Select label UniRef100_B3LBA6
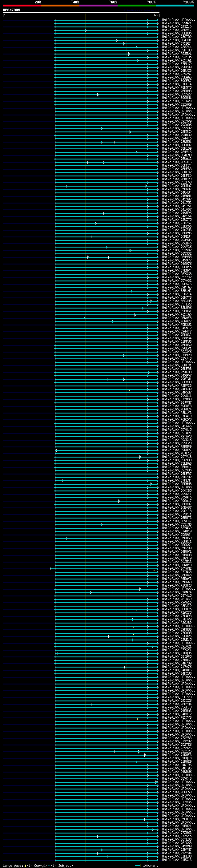This screenshot has width=197, height=868. tap(177, 463)
